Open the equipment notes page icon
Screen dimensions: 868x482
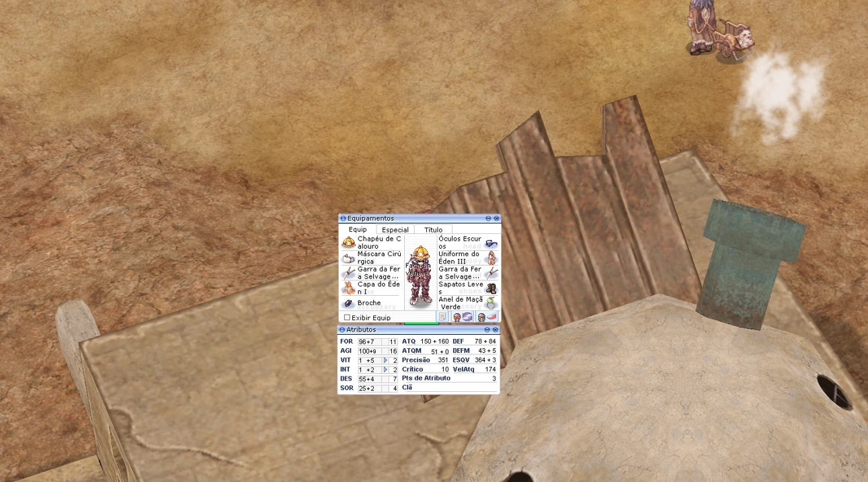pyautogui.click(x=442, y=317)
